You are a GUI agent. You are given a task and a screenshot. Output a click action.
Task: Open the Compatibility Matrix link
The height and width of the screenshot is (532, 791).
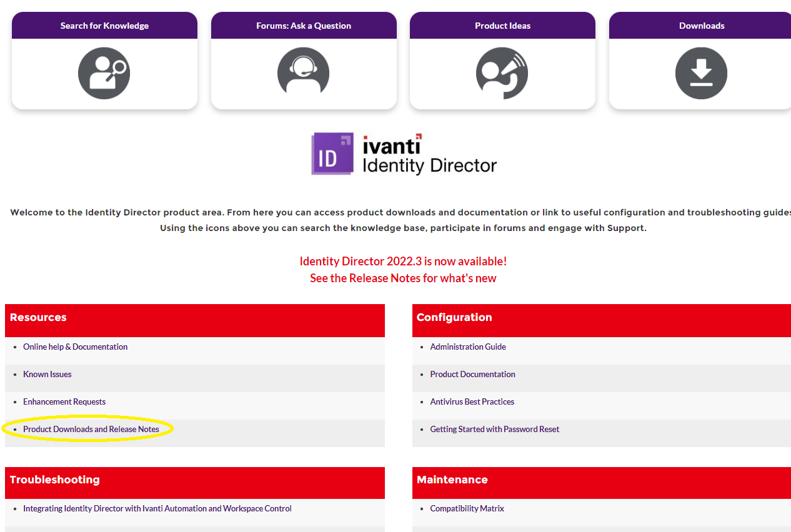(x=467, y=508)
